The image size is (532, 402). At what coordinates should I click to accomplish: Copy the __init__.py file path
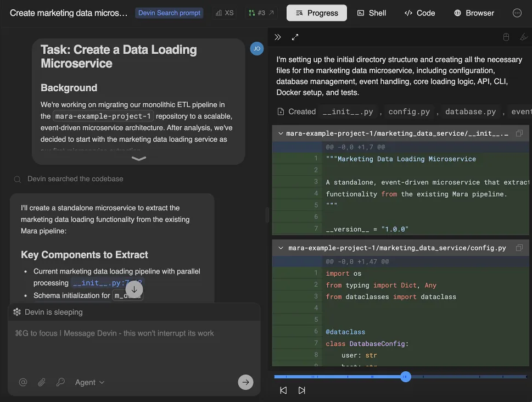click(x=519, y=133)
